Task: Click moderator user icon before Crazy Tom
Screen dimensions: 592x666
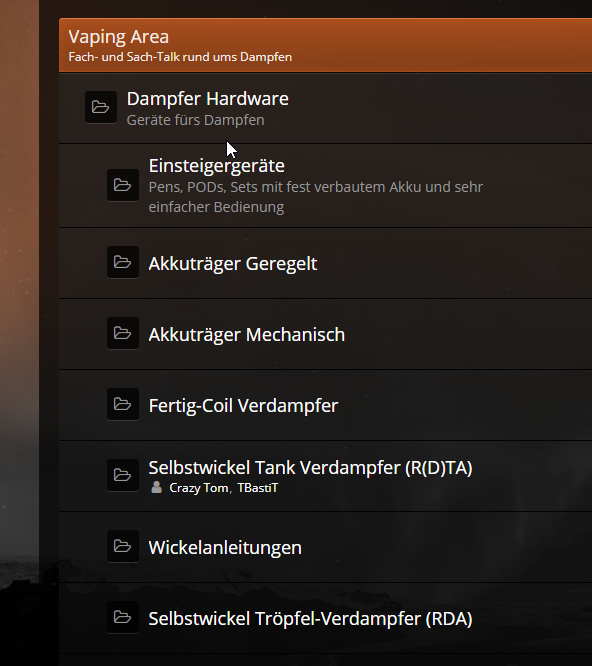Action: [x=156, y=487]
